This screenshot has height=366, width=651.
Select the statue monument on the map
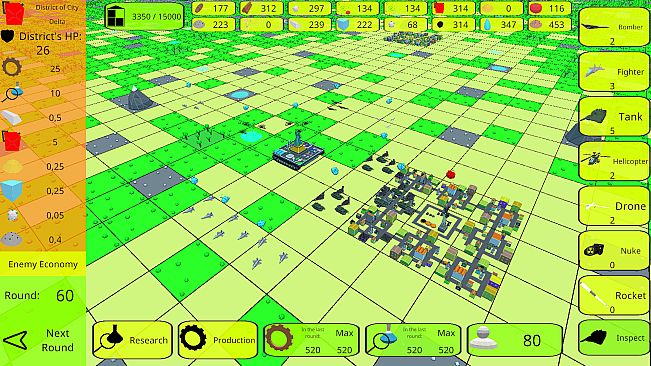pos(298,150)
